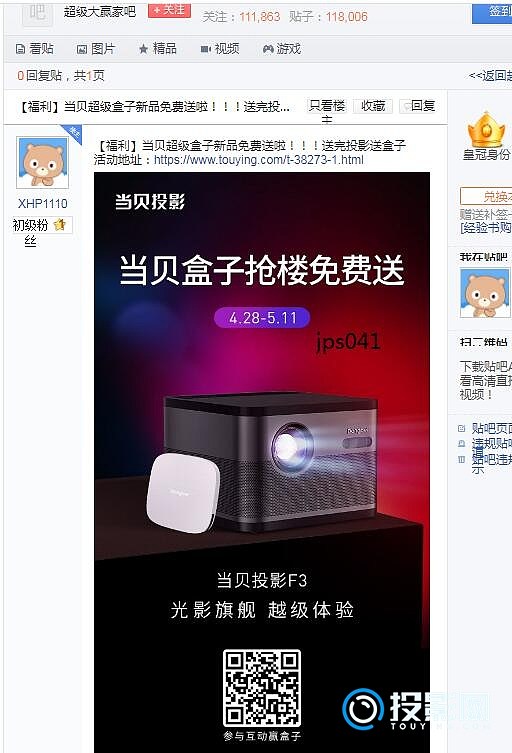Click the 回复 reply button

pos(418,106)
